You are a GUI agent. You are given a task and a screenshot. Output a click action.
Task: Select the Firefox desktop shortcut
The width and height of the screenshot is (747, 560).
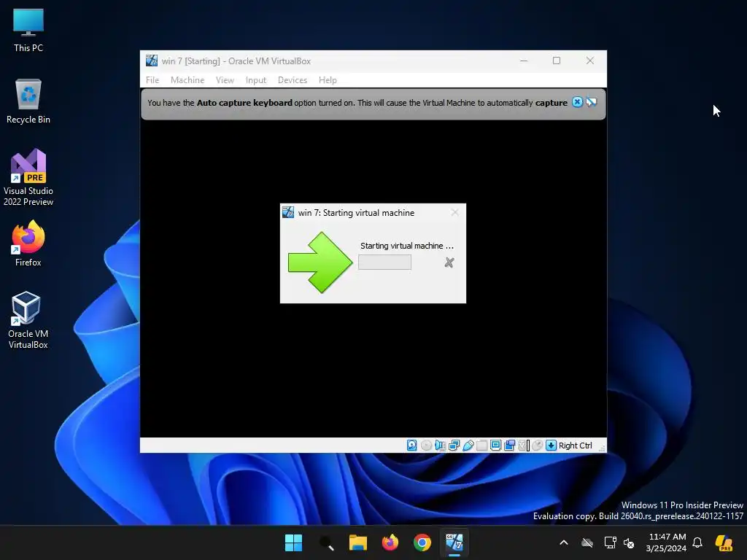pyautogui.click(x=28, y=244)
